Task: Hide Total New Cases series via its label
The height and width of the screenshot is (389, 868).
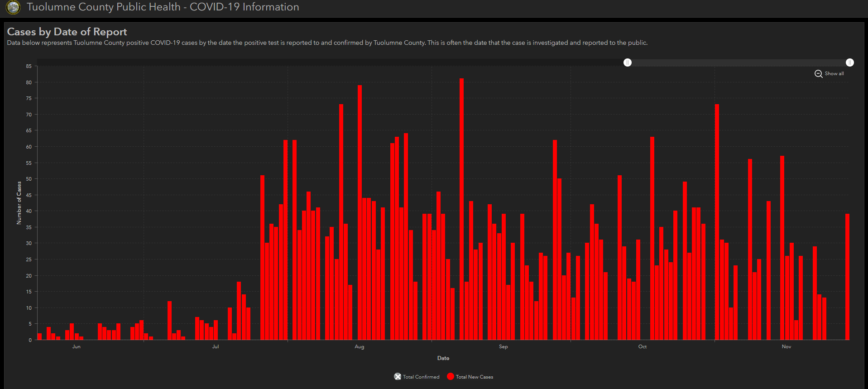Action: [x=475, y=377]
